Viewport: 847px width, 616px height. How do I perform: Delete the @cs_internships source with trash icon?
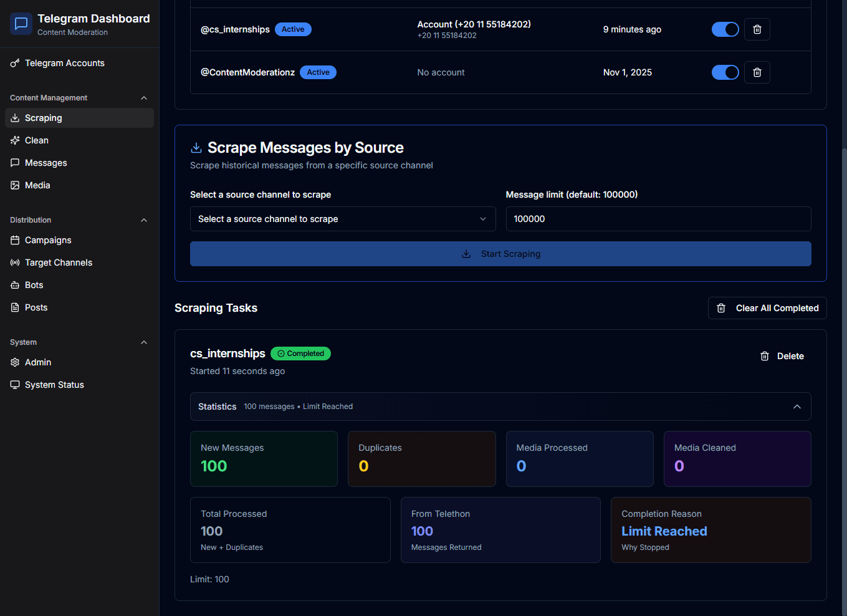coord(757,29)
